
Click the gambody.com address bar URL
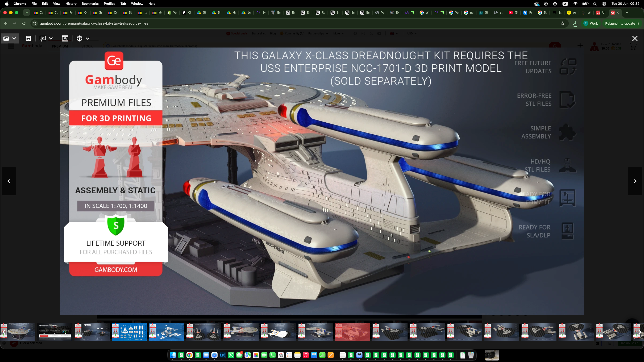coord(94,23)
